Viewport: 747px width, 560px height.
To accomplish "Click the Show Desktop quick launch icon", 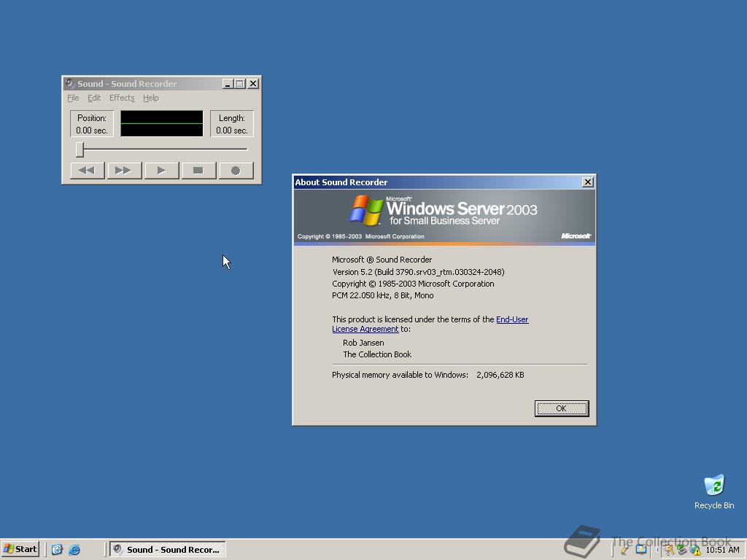I will pos(57,550).
